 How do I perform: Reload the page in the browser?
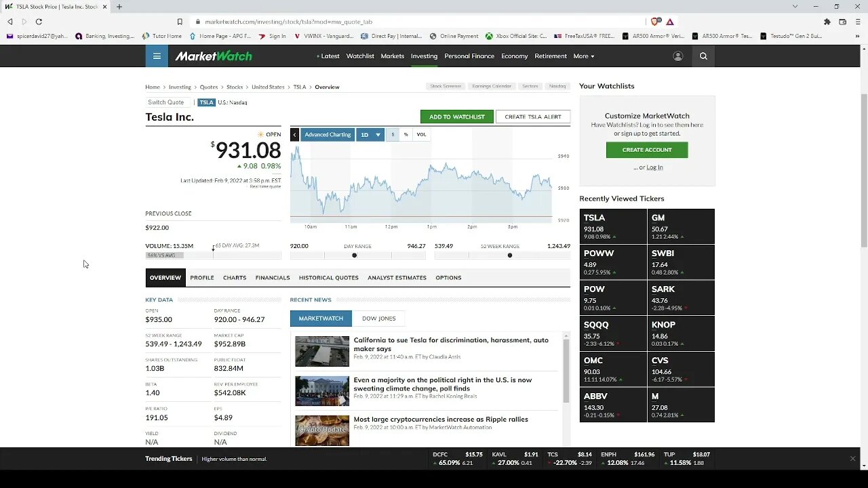[x=39, y=22]
